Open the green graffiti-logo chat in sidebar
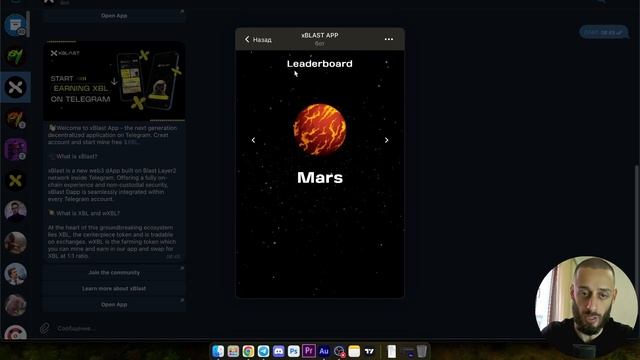 tap(15, 56)
